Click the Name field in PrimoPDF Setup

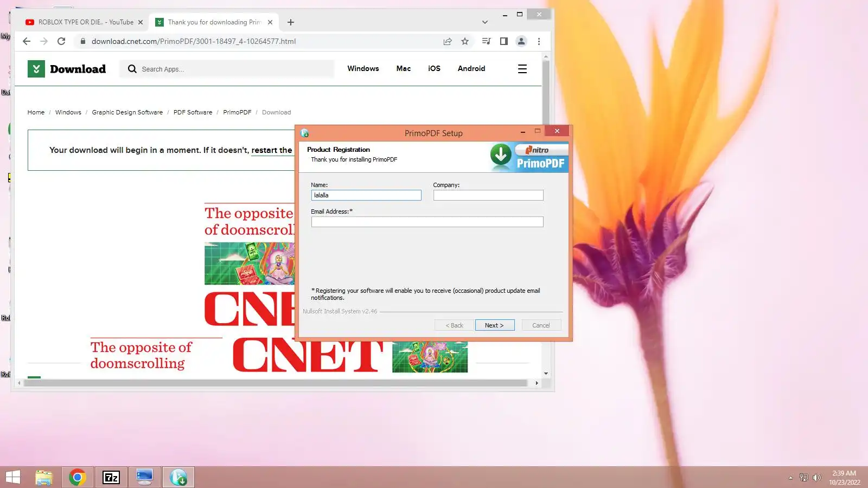tap(366, 195)
